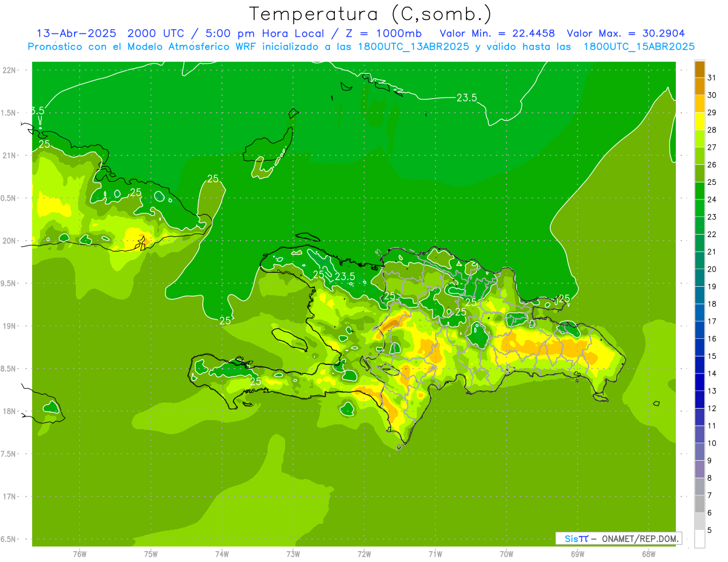Screen dimensions: 728x562
Task: Click the "70W" longitude label
Action: 507,554
